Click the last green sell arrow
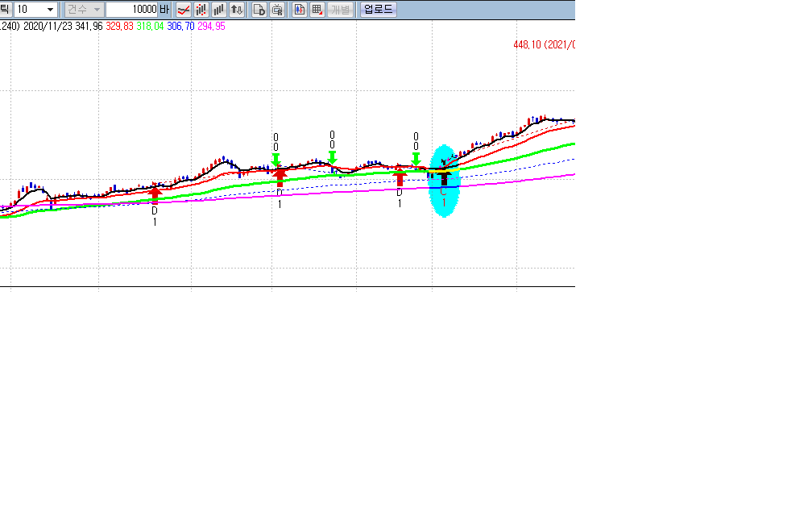This screenshot has width=812, height=508. (416, 158)
